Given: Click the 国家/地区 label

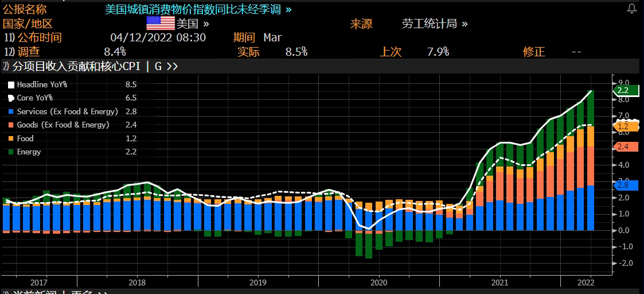Looking at the screenshot, I should tap(28, 24).
